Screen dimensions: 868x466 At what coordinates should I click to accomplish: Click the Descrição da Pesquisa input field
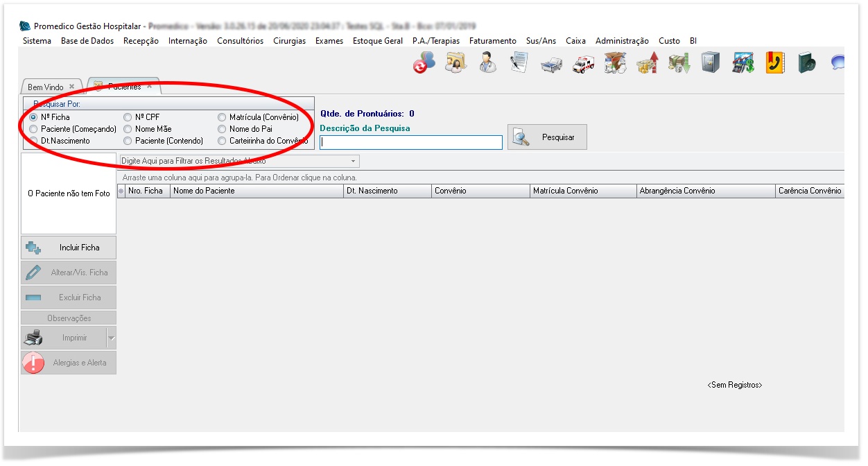410,142
